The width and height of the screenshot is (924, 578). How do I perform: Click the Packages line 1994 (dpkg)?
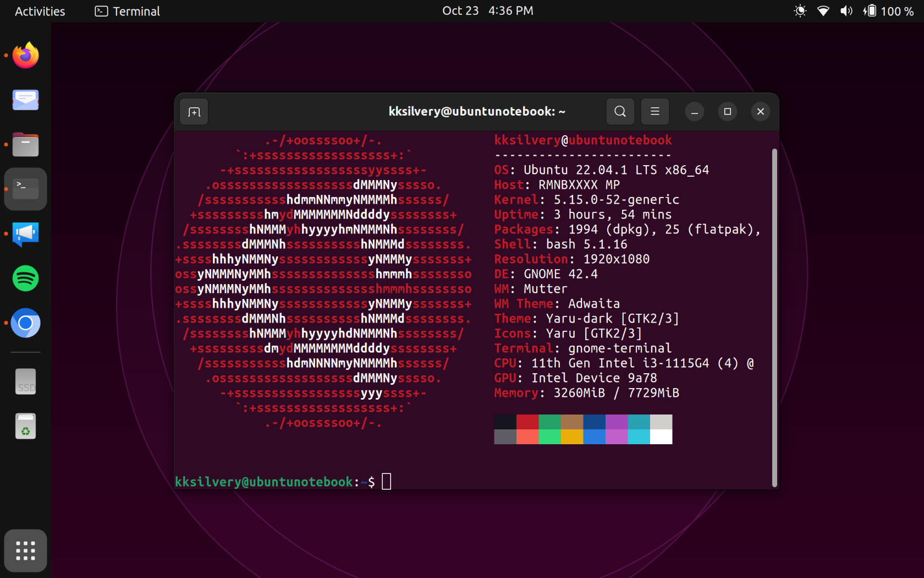pyautogui.click(x=628, y=230)
